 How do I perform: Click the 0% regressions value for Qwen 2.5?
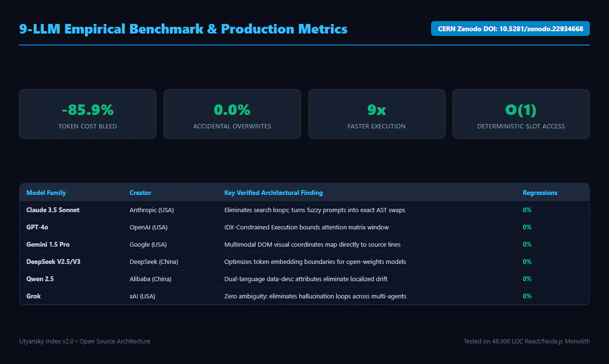pos(527,279)
